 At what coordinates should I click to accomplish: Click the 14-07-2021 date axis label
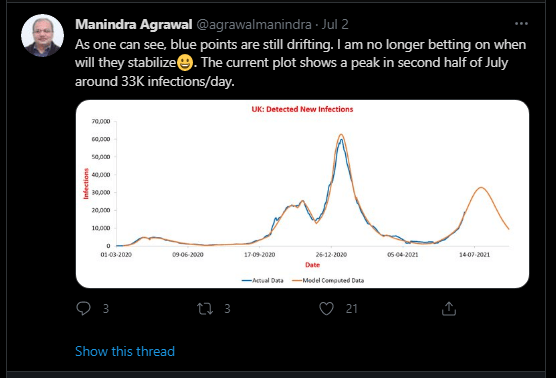pos(474,255)
